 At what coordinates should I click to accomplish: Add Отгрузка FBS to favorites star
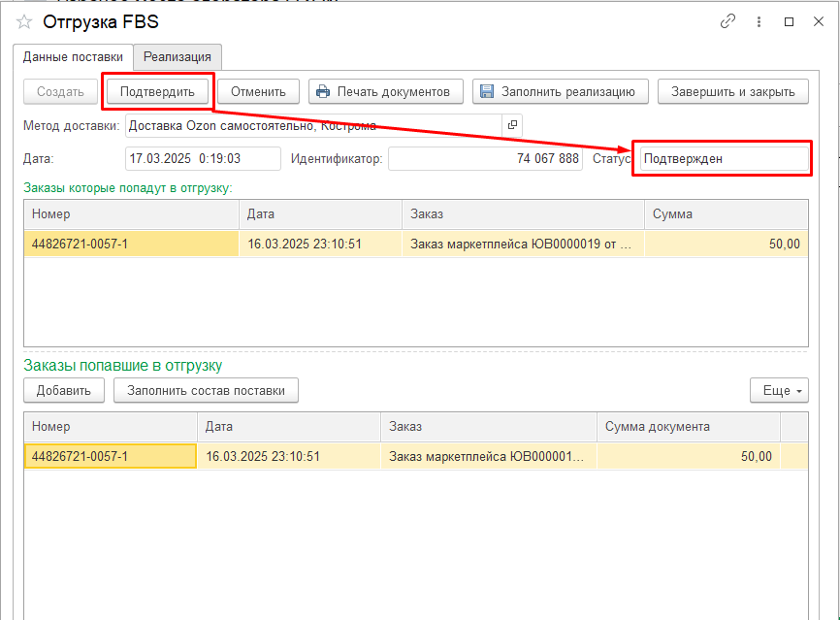click(24, 22)
